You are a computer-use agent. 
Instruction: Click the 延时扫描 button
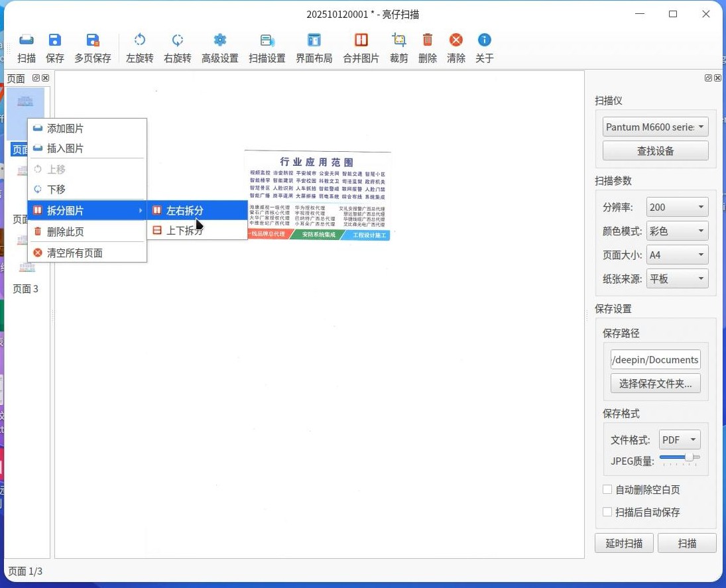[624, 543]
